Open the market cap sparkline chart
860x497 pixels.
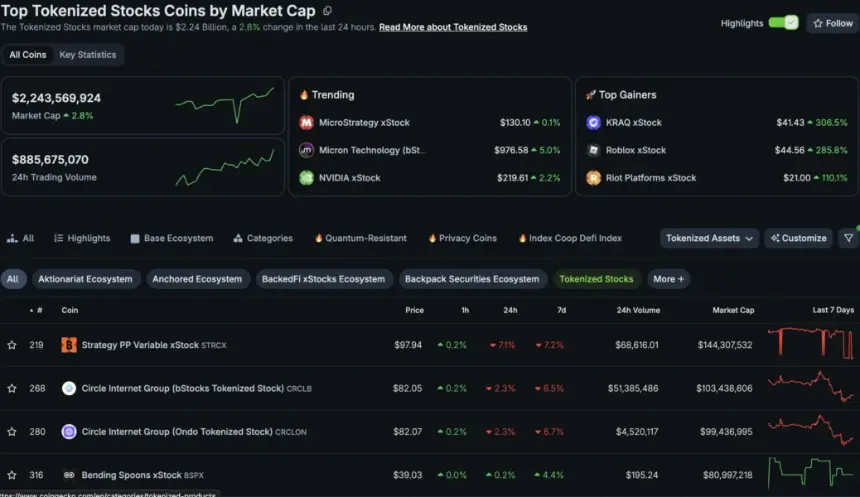[x=224, y=105]
